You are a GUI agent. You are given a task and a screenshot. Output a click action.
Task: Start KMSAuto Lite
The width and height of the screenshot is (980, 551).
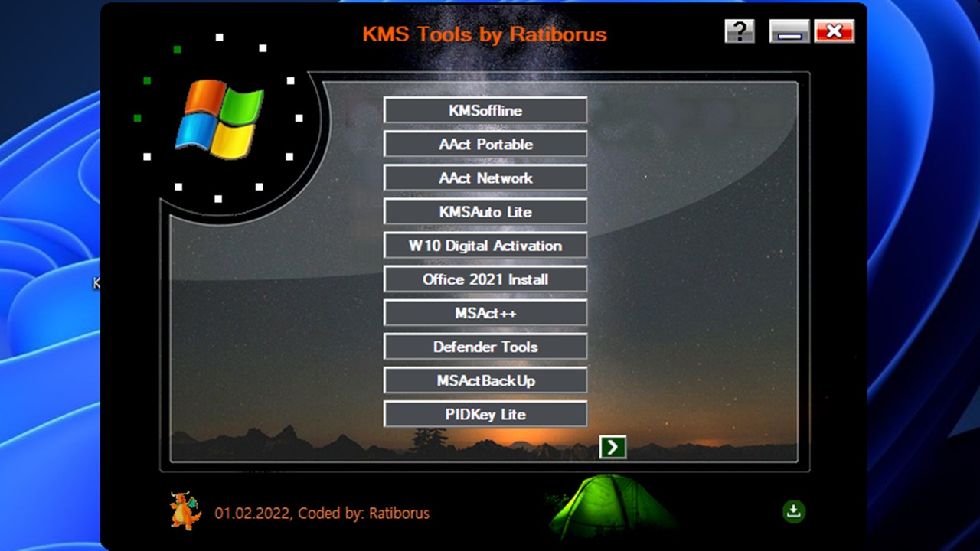pyautogui.click(x=485, y=211)
